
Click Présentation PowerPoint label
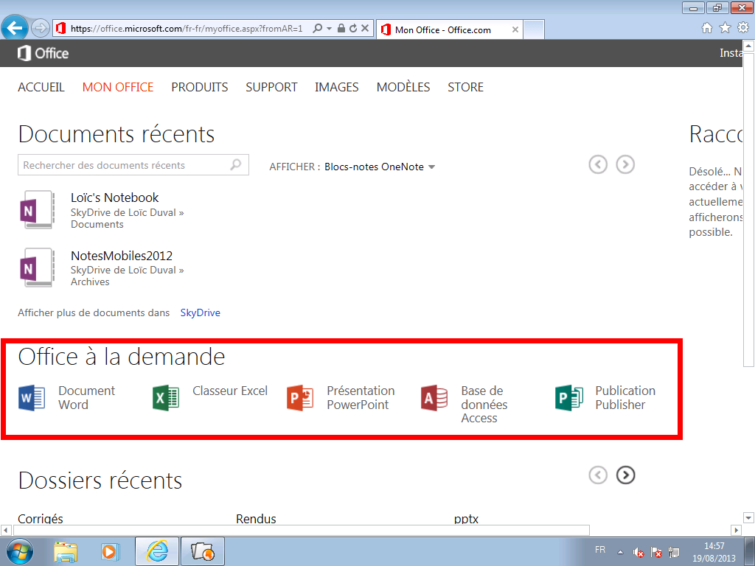coord(361,397)
